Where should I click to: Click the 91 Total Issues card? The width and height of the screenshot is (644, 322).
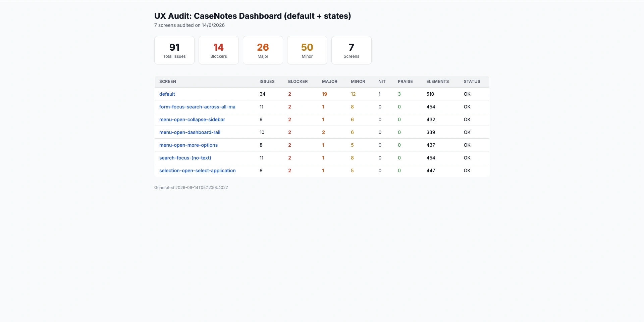(x=174, y=50)
